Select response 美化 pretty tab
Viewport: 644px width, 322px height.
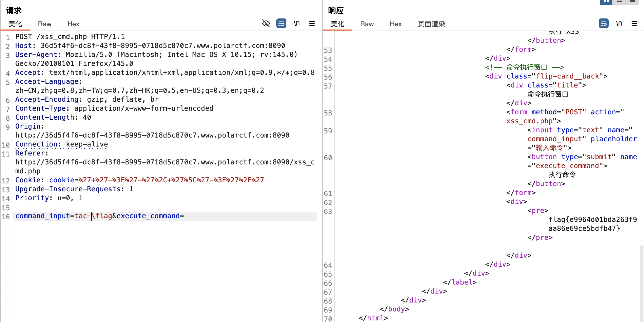[337, 24]
